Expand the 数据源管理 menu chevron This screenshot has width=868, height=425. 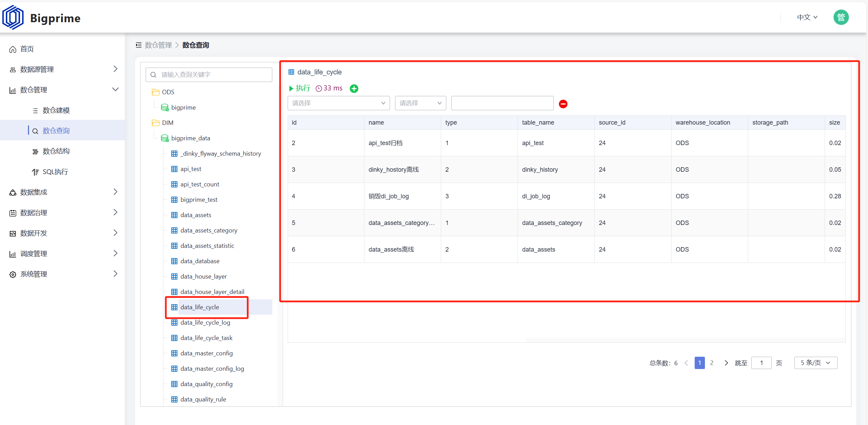[115, 69]
